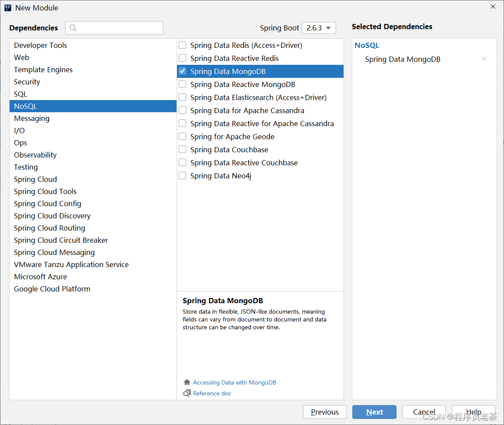
Task: Enable Spring Data Elasticsearch (Access+Driver)
Action: coord(182,97)
